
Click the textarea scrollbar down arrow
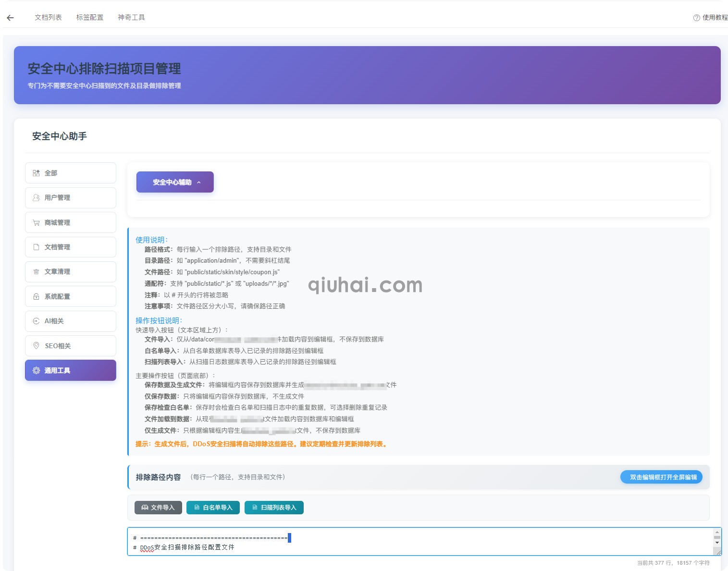tap(717, 543)
